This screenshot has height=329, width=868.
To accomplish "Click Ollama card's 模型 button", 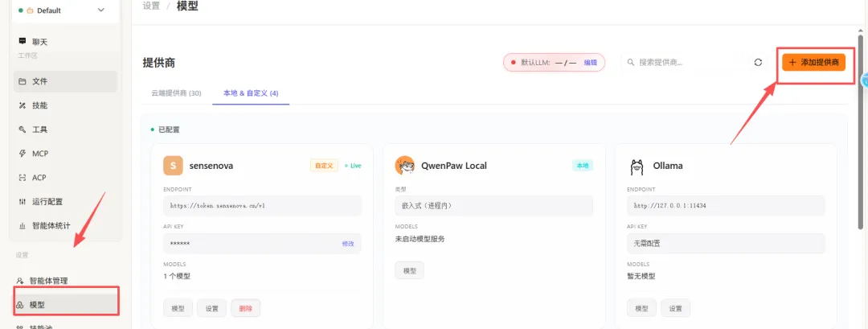I will pyautogui.click(x=641, y=308).
